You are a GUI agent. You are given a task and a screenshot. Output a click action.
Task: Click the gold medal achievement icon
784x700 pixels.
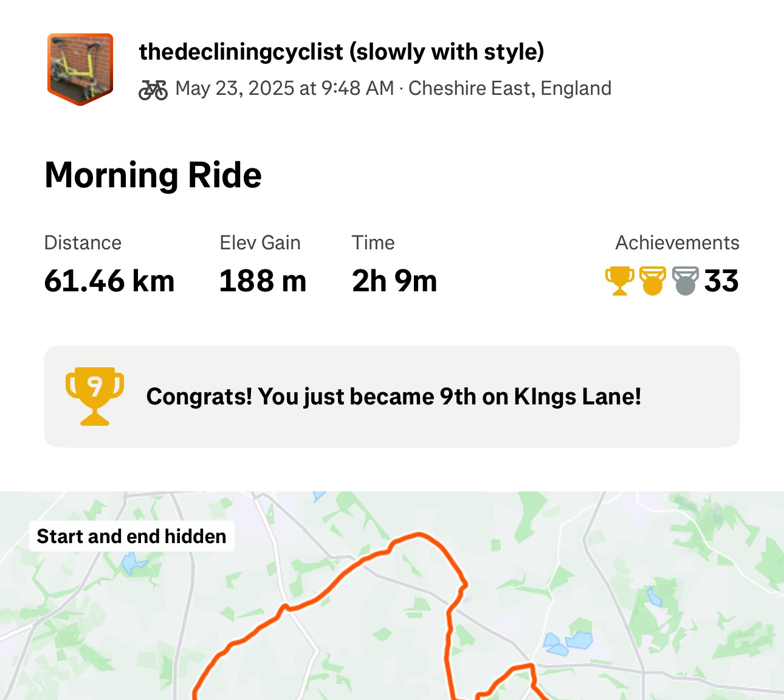point(653,281)
